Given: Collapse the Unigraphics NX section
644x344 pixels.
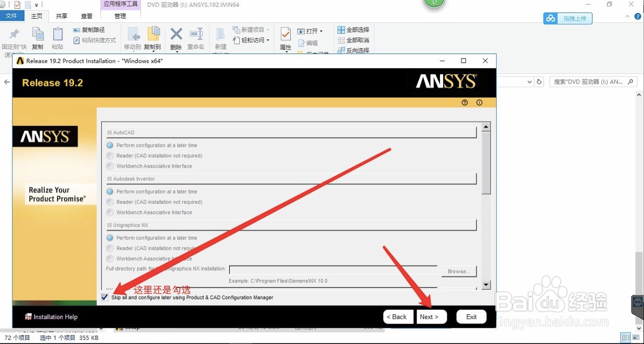Looking at the screenshot, I should point(109,225).
